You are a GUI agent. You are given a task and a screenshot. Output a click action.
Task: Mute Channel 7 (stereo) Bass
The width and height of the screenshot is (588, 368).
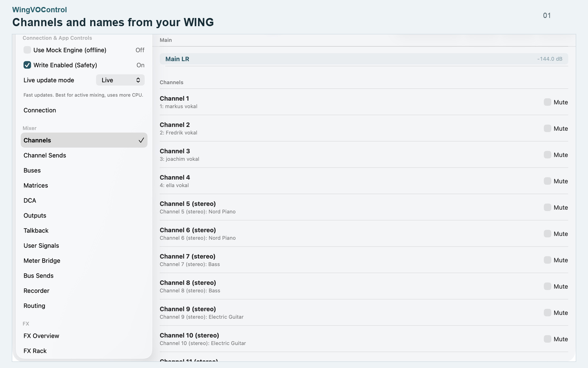click(548, 260)
